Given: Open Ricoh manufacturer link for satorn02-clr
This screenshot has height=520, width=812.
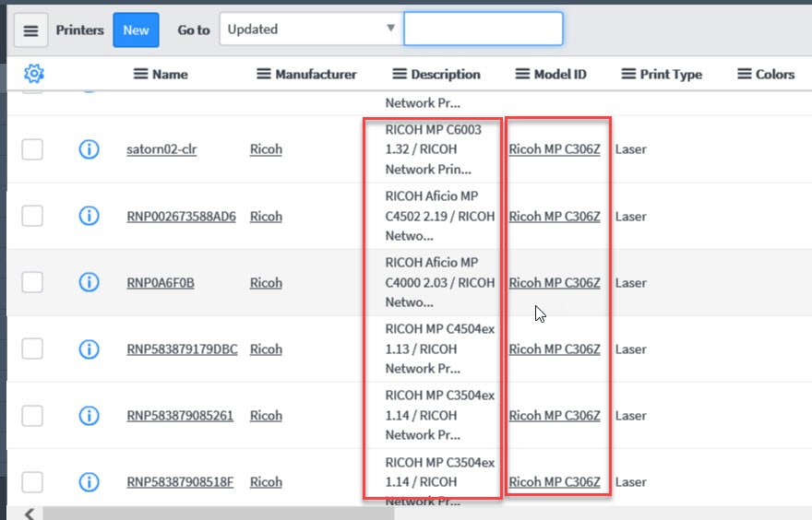Looking at the screenshot, I should (x=266, y=149).
